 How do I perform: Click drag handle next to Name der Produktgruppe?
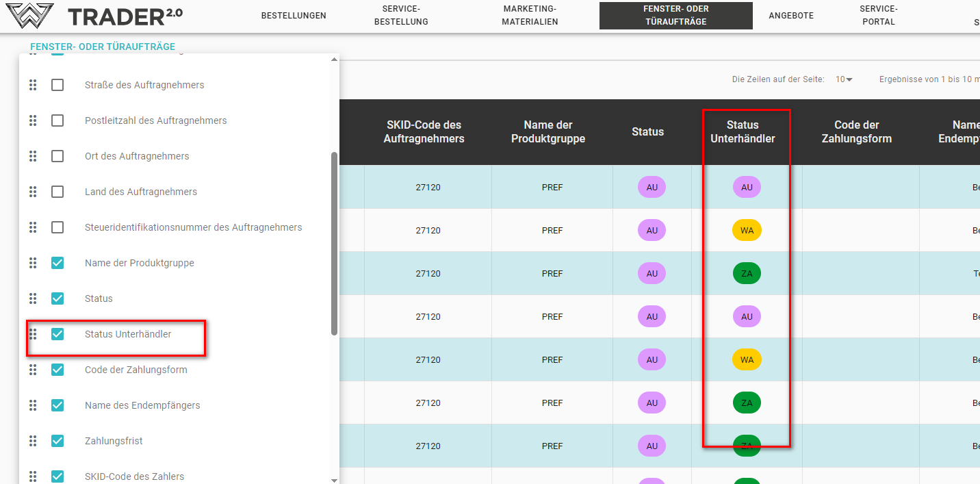tap(32, 263)
